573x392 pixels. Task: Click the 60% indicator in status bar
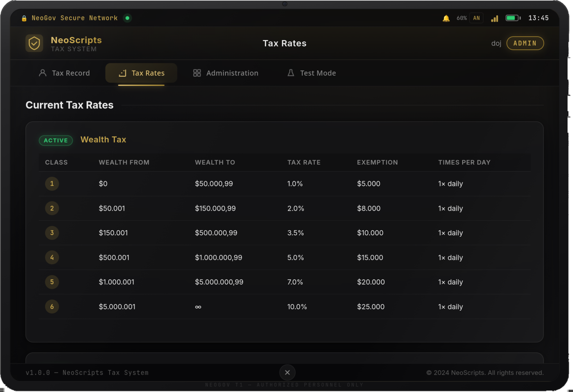pos(462,18)
